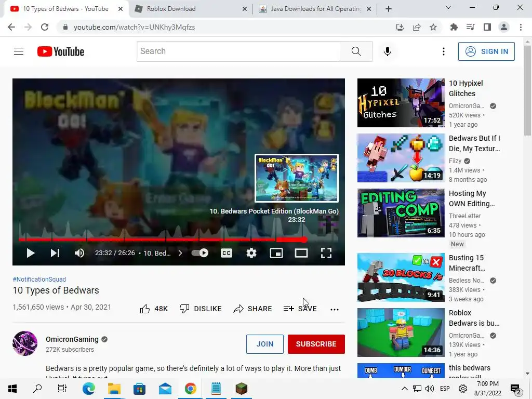Open 'Bedwars But If I Die' video title

474,143
